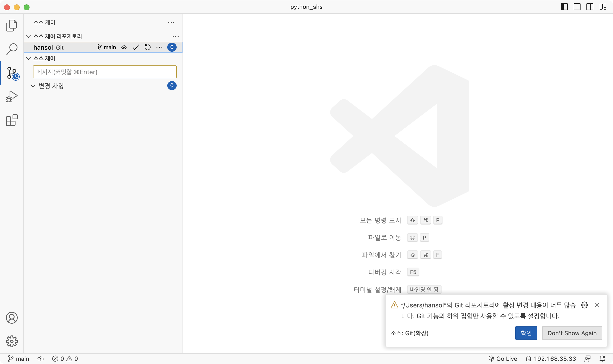613x364 pixels.
Task: Collapse the 변경 사항 group
Action: click(33, 86)
